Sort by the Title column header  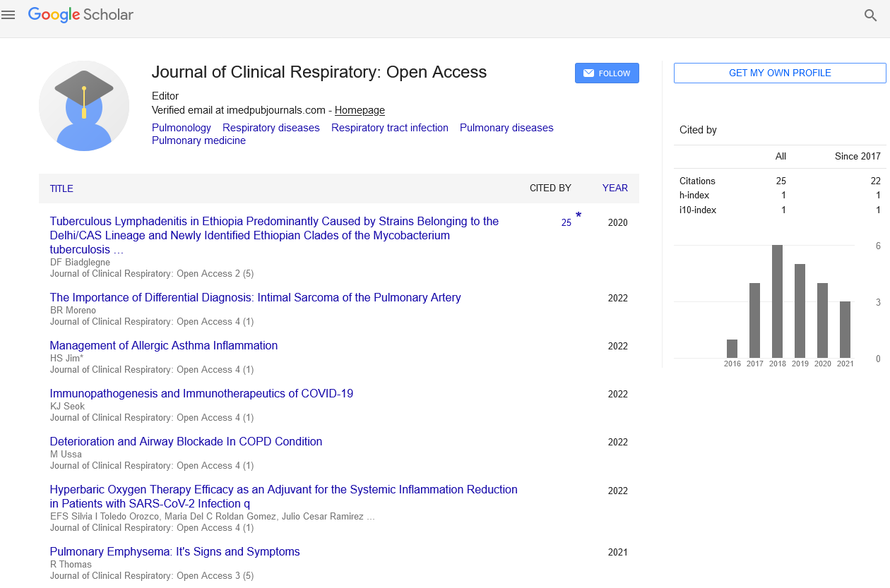click(61, 188)
